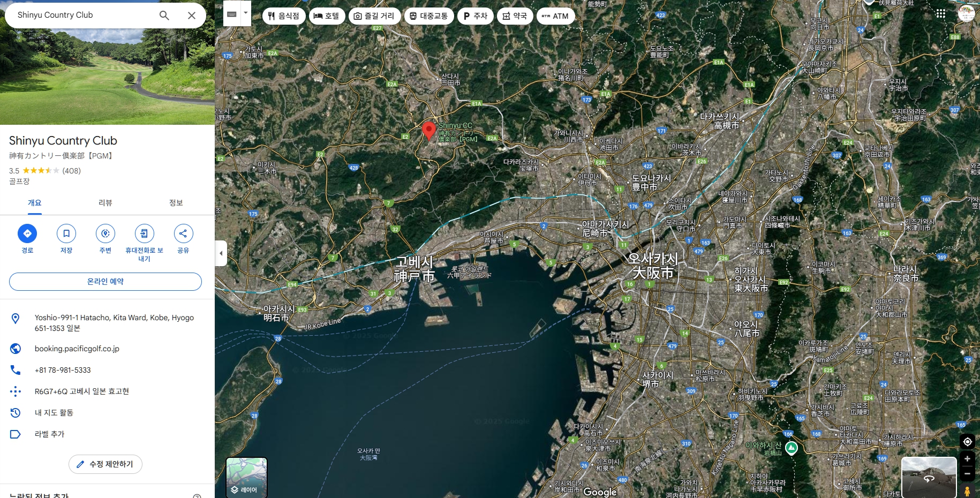Filter by 대중교통 transit chip
Viewport: 980px width, 498px height.
click(x=429, y=16)
